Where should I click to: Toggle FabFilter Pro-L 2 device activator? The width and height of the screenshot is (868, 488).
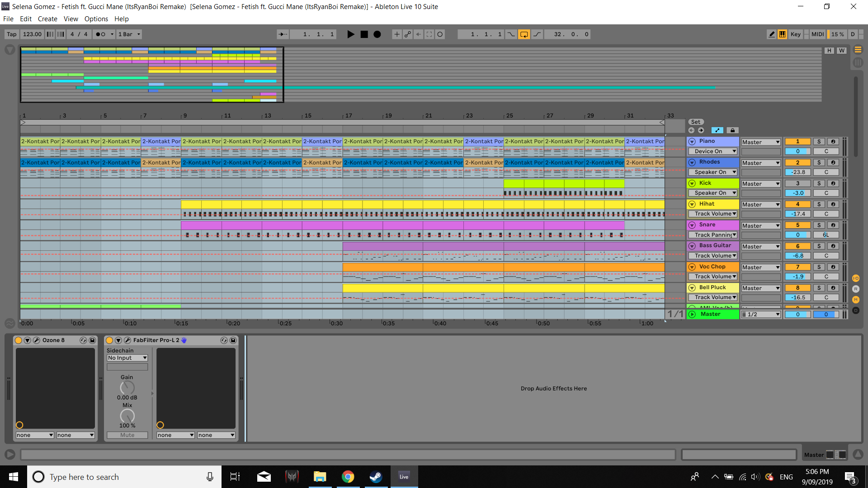[109, 340]
